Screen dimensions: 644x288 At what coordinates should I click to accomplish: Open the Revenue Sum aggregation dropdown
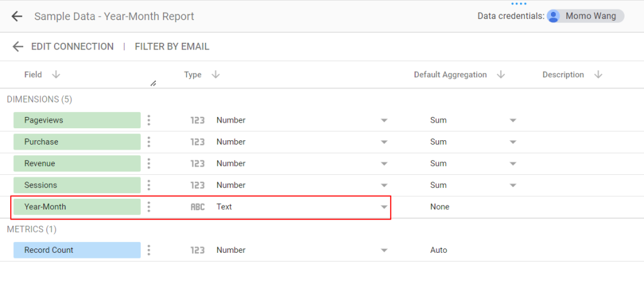513,163
